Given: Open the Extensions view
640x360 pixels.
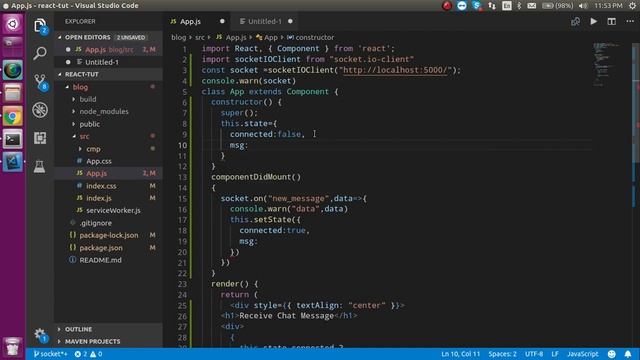Looking at the screenshot, I should click(40, 138).
